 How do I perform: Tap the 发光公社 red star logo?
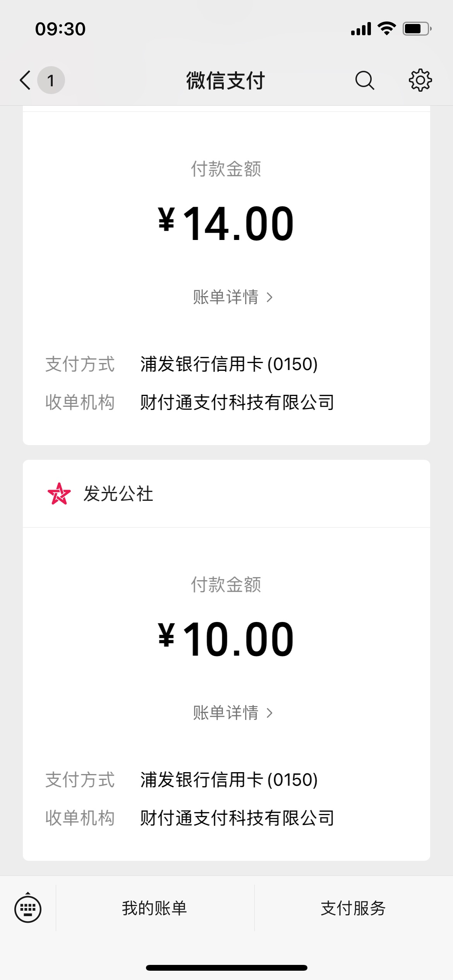pyautogui.click(x=59, y=493)
